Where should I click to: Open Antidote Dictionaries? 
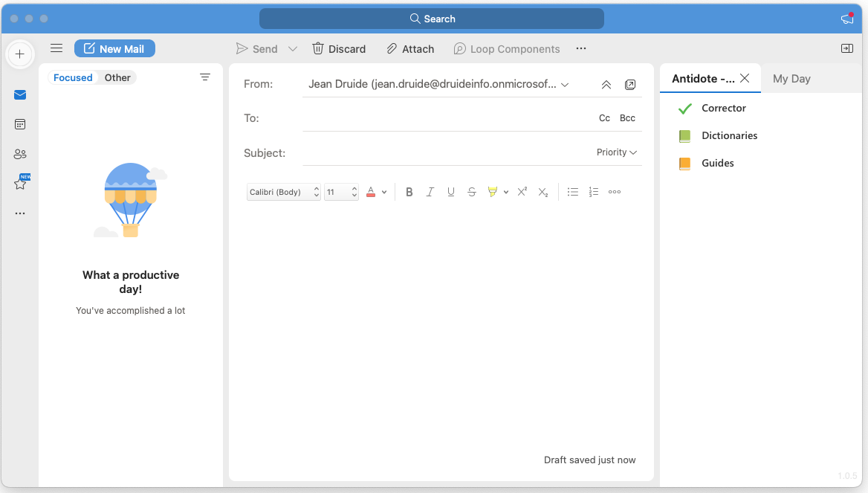tap(729, 136)
